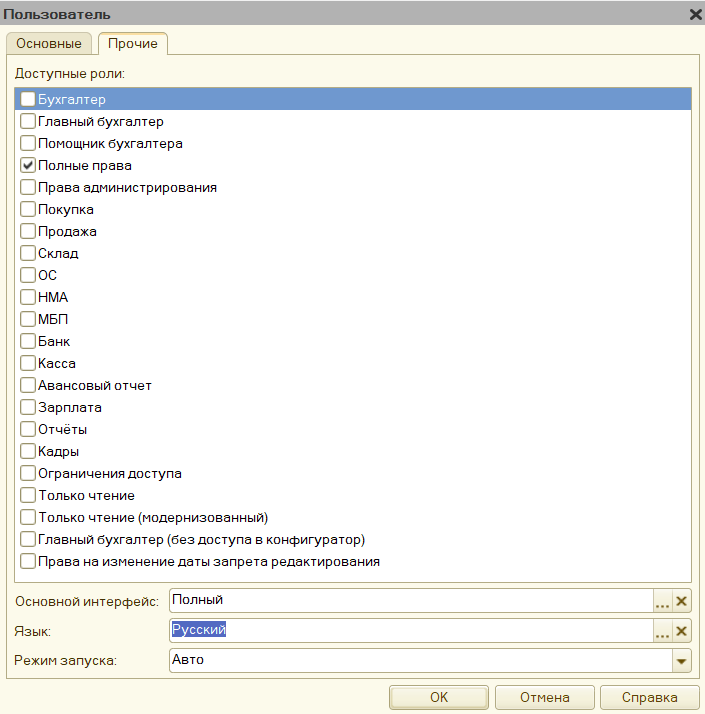This screenshot has height=714, width=705.
Task: Enable Права администрирования role
Action: pos(28,188)
